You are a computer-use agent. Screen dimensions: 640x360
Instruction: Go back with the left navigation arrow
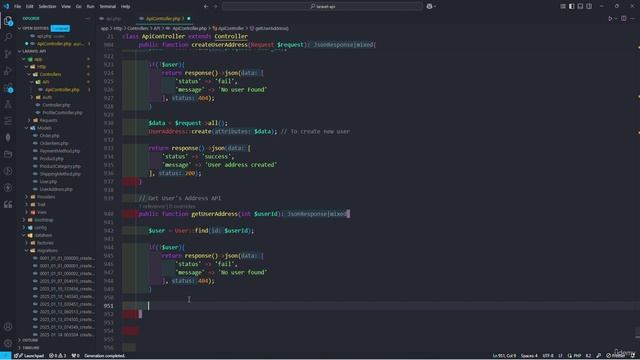(206, 7)
